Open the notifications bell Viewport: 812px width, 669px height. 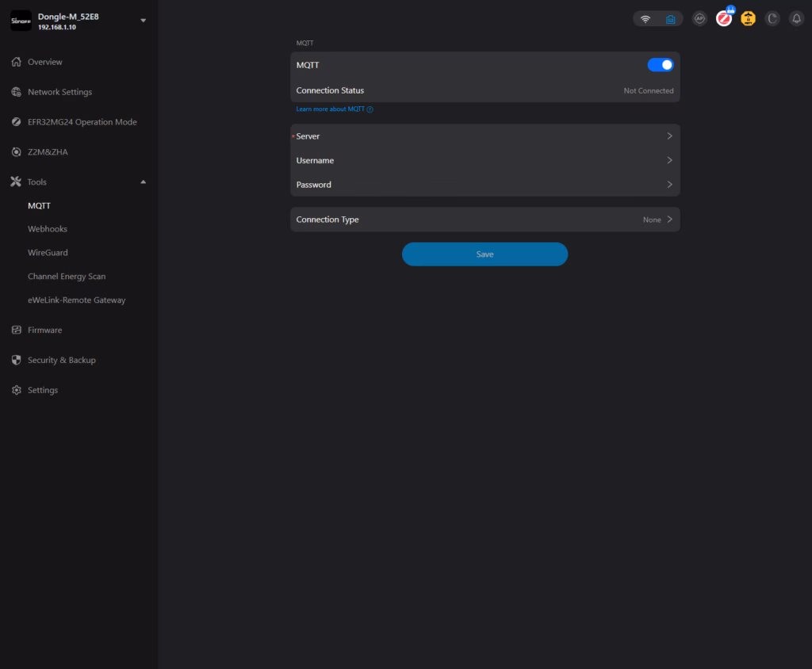(x=797, y=19)
